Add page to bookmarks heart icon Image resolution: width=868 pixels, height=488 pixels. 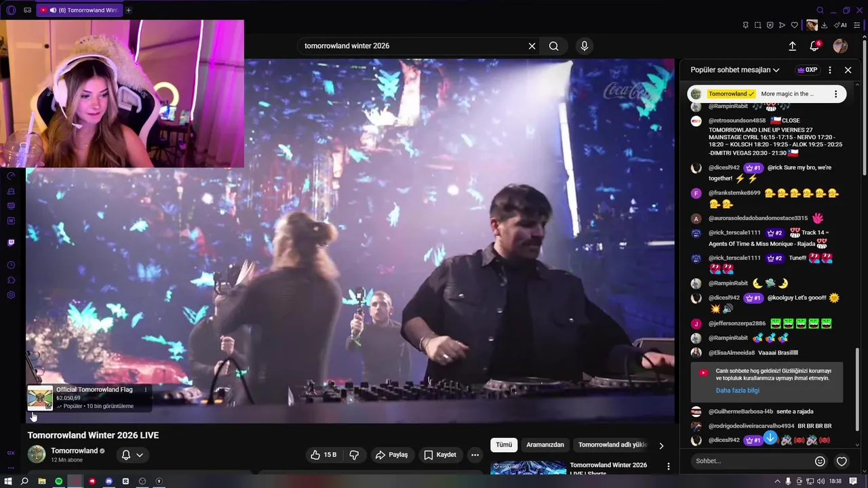794,25
